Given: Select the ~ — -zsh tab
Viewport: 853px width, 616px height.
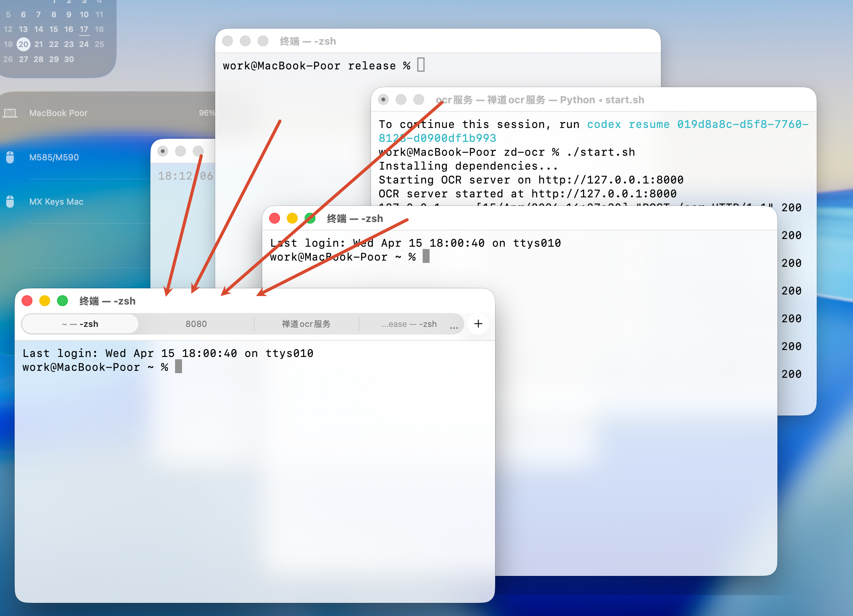Looking at the screenshot, I should tap(80, 324).
